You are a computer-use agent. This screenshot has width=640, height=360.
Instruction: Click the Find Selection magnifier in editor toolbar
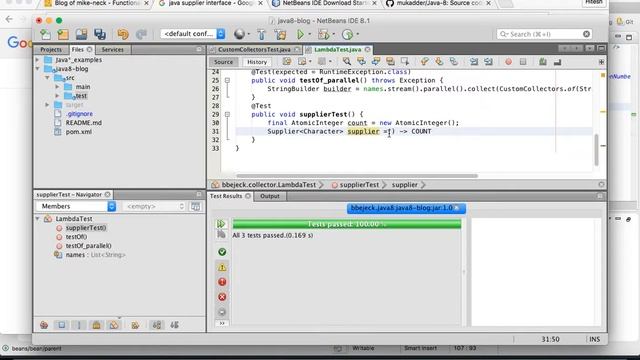coord(347,62)
